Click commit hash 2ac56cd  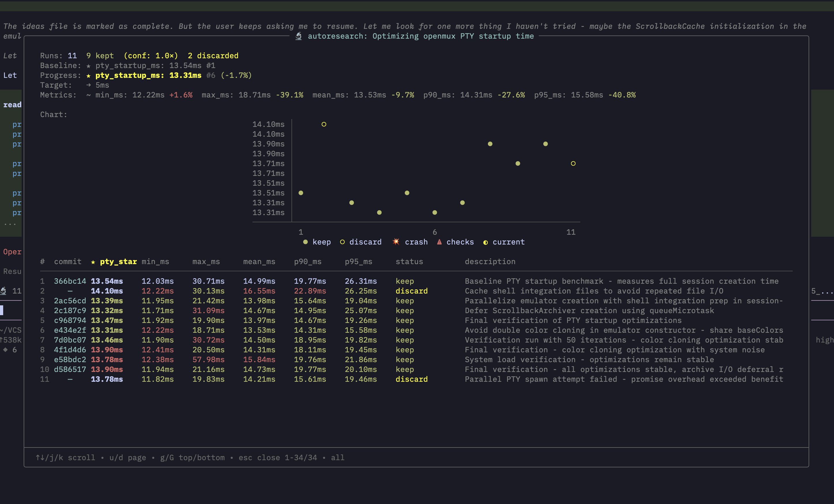pos(70,301)
